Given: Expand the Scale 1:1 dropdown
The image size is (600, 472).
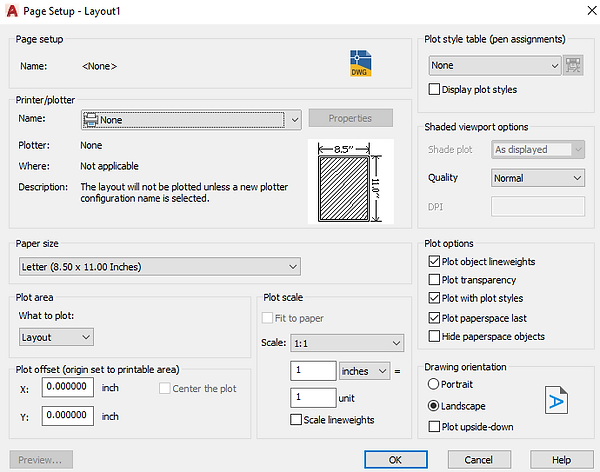Looking at the screenshot, I should (347, 343).
